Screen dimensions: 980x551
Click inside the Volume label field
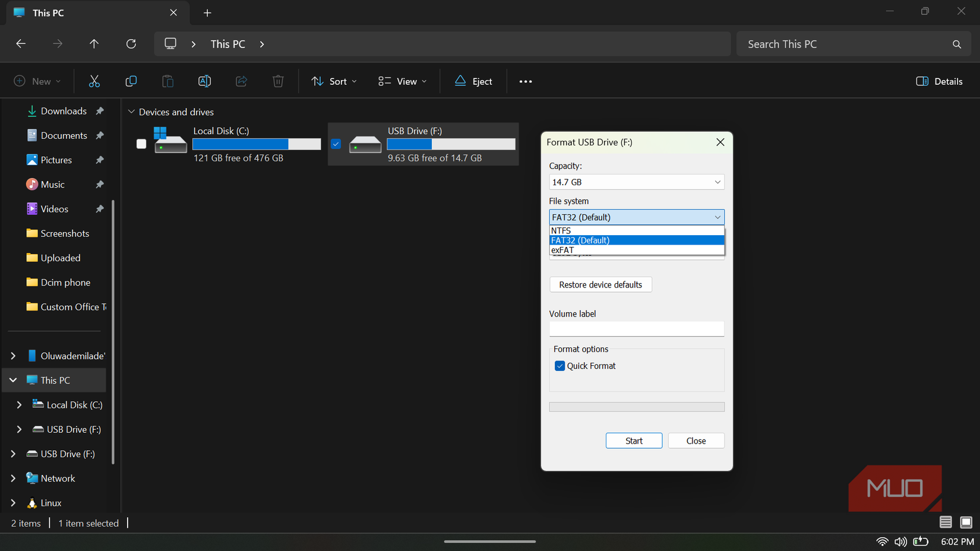[637, 328]
